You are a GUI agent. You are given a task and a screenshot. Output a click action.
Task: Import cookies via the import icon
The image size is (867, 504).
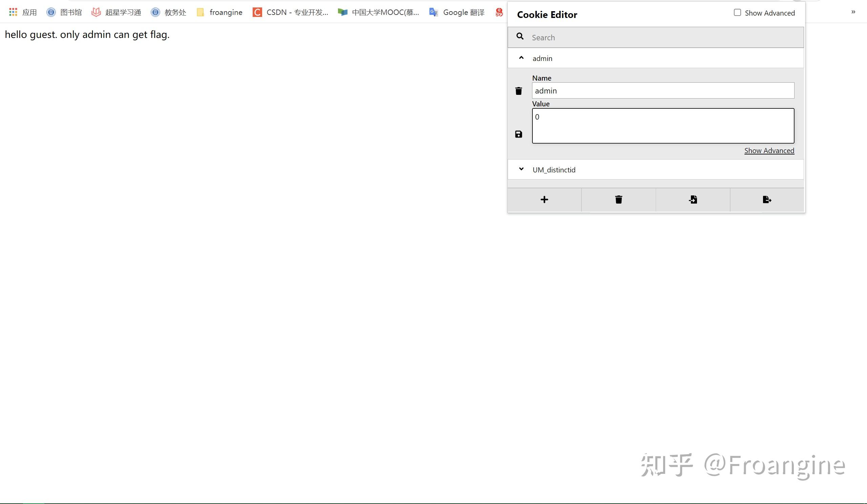pos(693,199)
